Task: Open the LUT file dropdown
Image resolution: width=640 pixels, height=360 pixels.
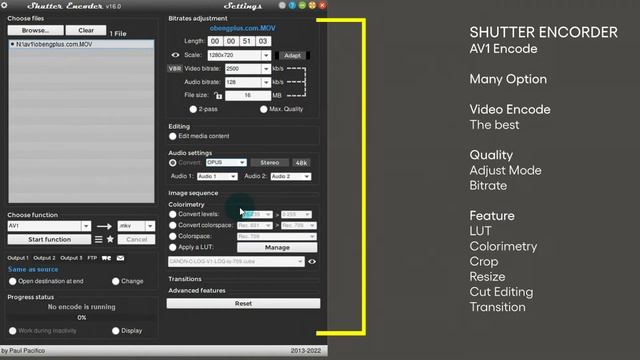Action: 236,262
